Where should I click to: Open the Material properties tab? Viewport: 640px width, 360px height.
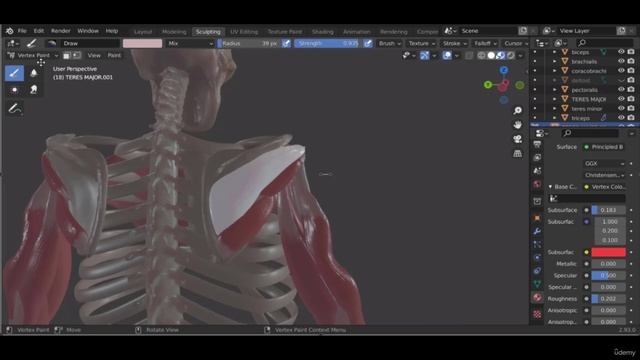[537, 297]
